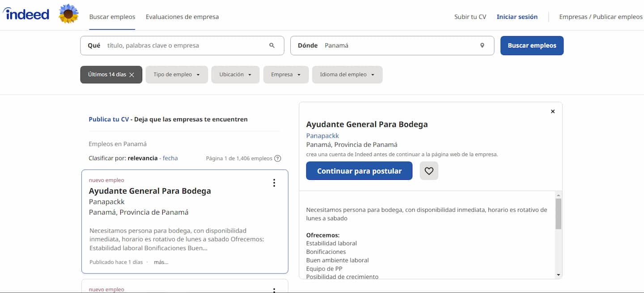Open Ayudante General Para Bodega card title
This screenshot has height=293, width=644.
tap(150, 191)
